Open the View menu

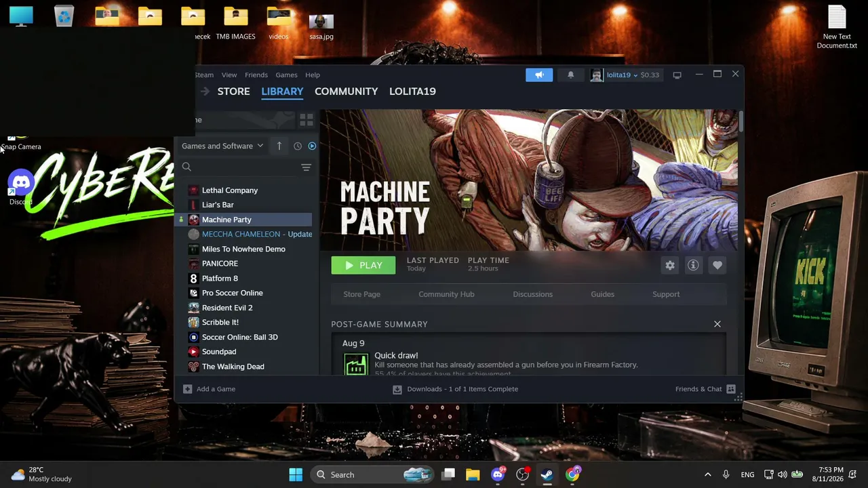pos(229,75)
